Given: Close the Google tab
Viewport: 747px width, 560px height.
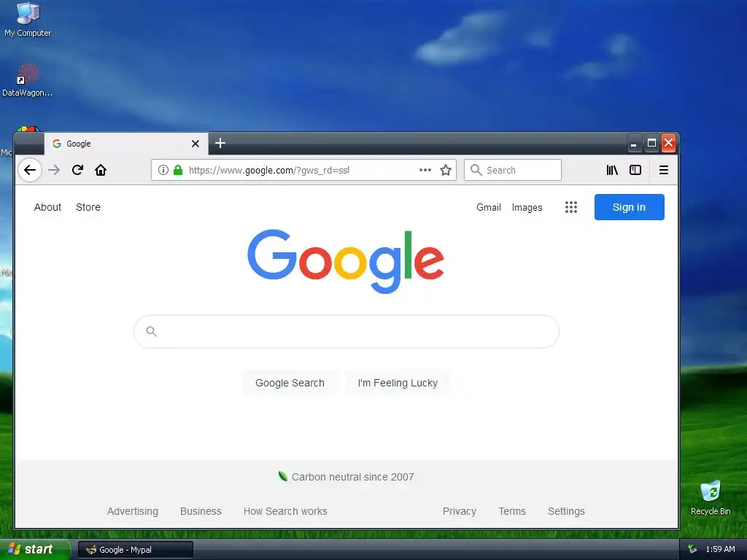Looking at the screenshot, I should point(196,144).
